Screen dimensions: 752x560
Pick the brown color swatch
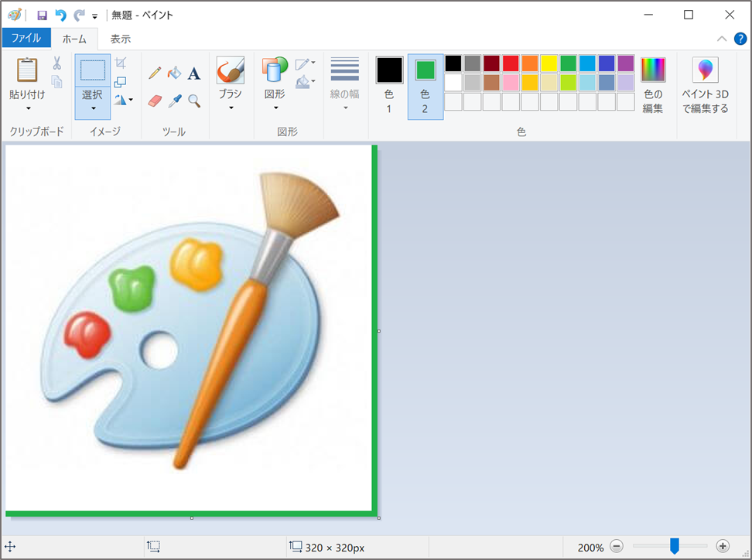point(491,83)
